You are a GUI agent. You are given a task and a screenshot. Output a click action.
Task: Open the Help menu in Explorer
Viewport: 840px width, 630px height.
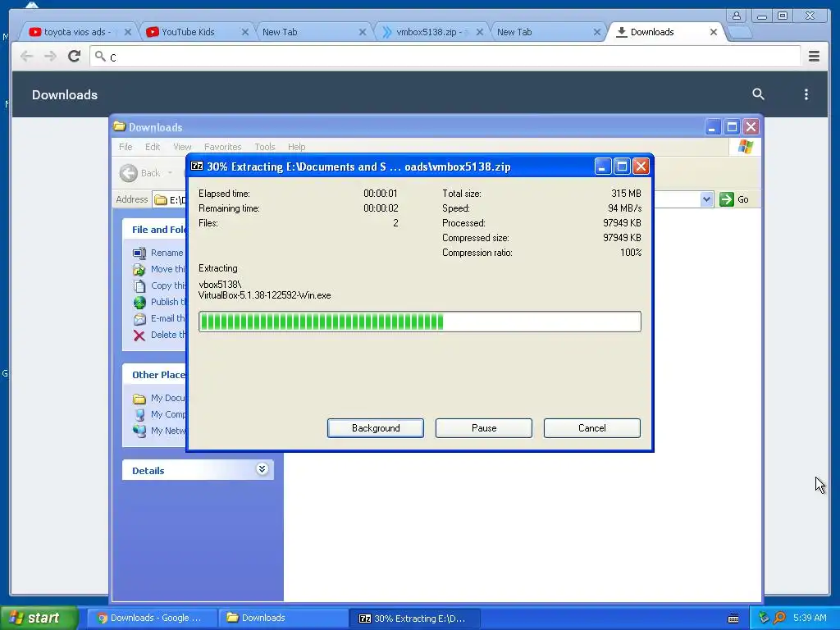pos(296,147)
